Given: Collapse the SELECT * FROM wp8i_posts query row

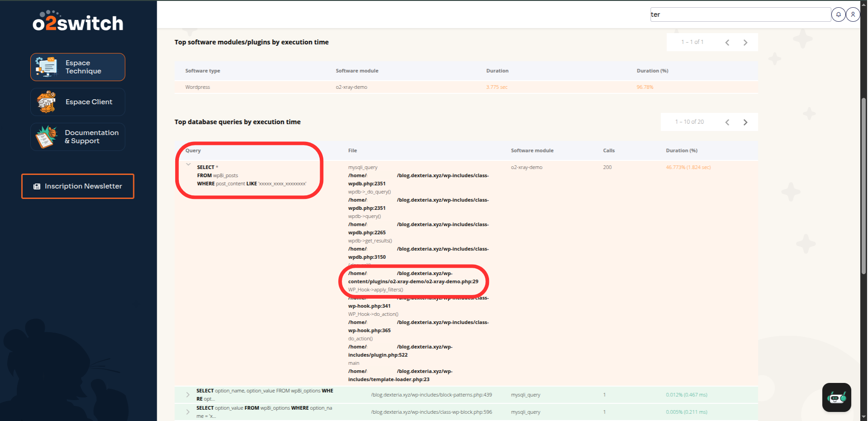Looking at the screenshot, I should click(188, 165).
